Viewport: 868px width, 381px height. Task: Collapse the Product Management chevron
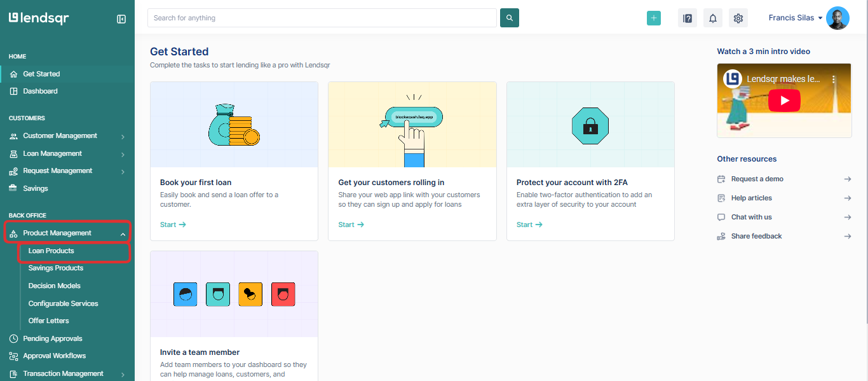[x=123, y=235]
